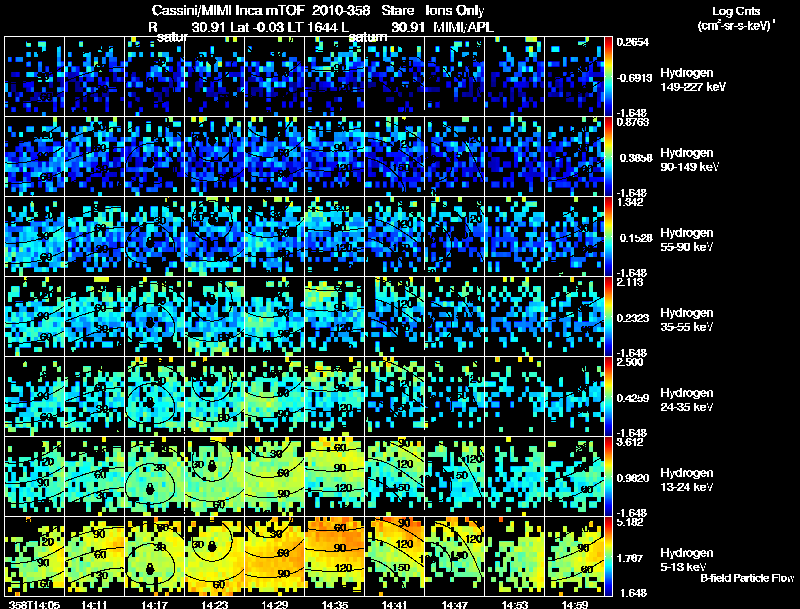Click the 'Hydrogen 13-24 keV' row label
Image resolution: width=800 pixels, height=609 pixels.
click(x=687, y=480)
